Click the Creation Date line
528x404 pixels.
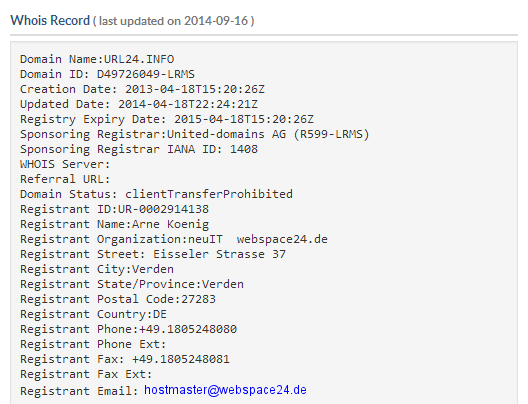142,89
